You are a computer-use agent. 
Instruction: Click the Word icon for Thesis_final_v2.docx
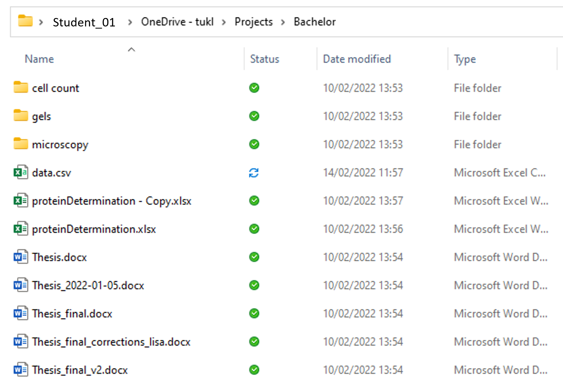pyautogui.click(x=21, y=370)
